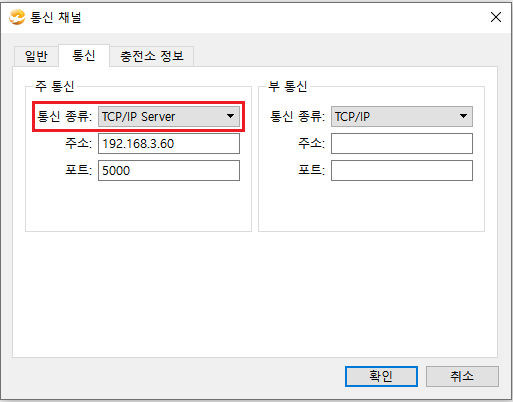Open the TCP/IP combo box under 부 통신
Viewport: 513px width, 402px height.
[x=402, y=116]
